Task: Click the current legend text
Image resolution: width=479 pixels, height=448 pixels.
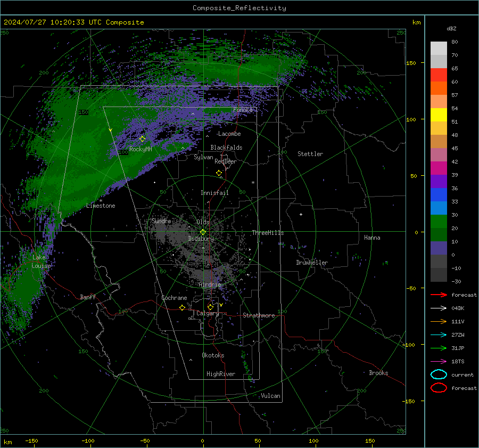Action: pos(463,375)
